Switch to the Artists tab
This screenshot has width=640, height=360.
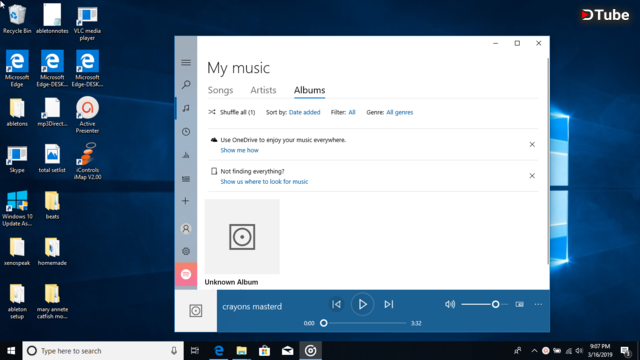pos(263,90)
